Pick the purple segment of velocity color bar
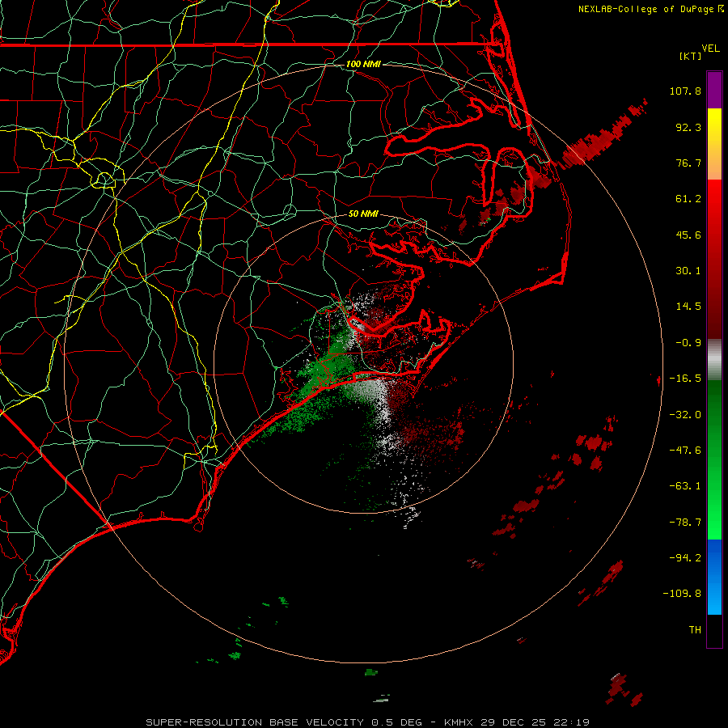Image resolution: width=728 pixels, height=728 pixels. 714,91
